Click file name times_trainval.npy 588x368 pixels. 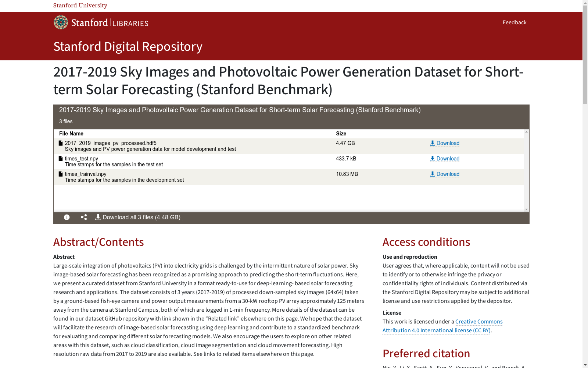[x=86, y=174]
